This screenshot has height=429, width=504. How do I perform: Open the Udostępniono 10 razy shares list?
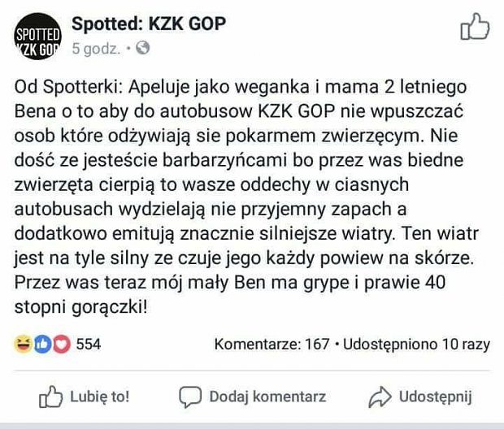tap(416, 344)
